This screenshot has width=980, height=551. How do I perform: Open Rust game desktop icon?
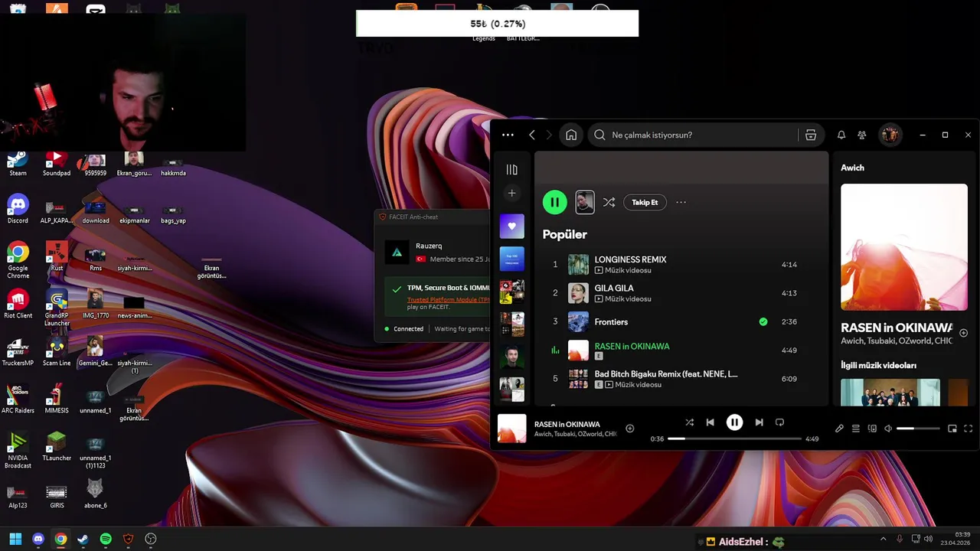pos(57,257)
